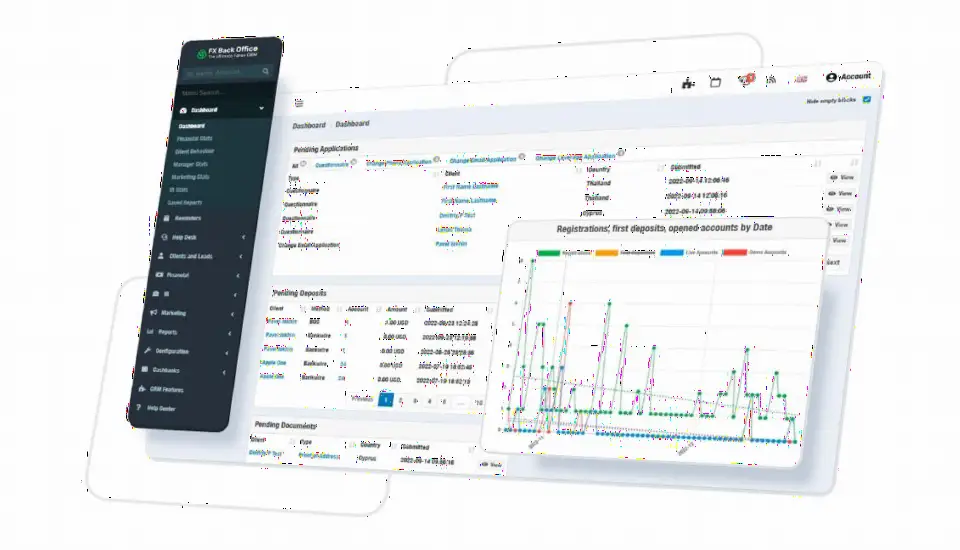960x550 pixels.
Task: Click the Dashboard breadcrumb link
Action: coord(309,125)
